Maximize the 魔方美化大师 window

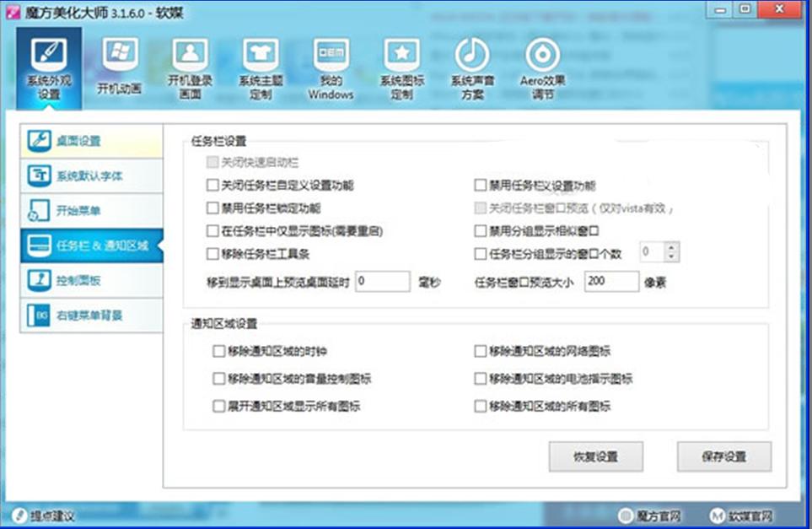click(745, 9)
